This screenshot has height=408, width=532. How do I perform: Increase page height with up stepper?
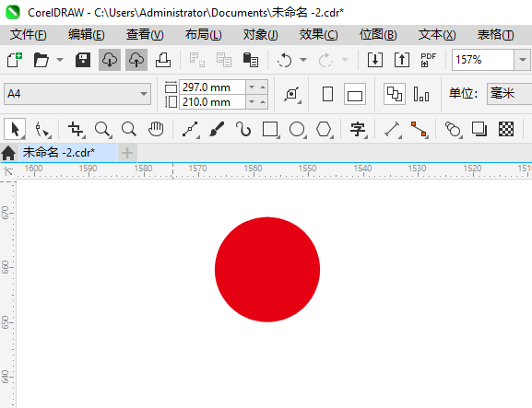click(263, 101)
